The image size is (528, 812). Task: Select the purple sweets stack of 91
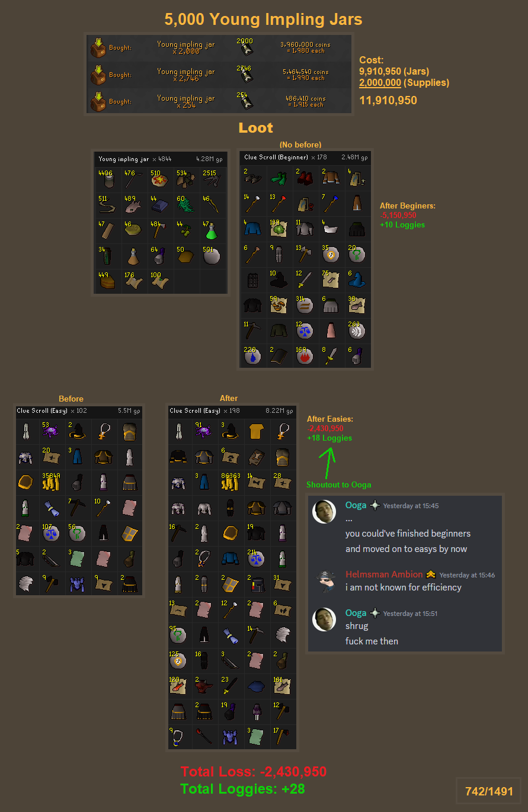205,431
